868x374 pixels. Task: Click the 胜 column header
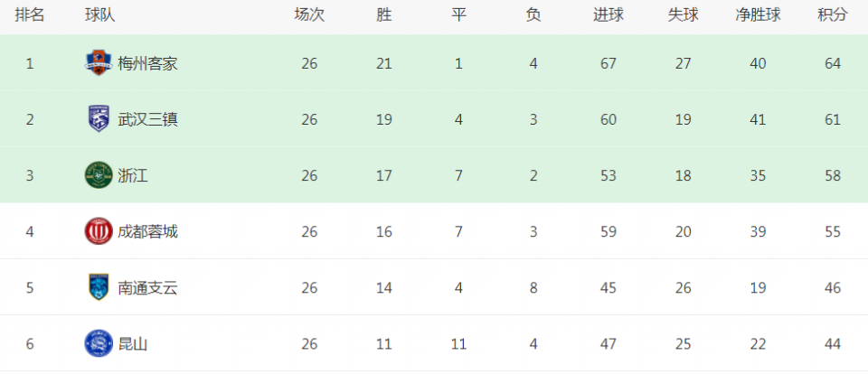384,15
